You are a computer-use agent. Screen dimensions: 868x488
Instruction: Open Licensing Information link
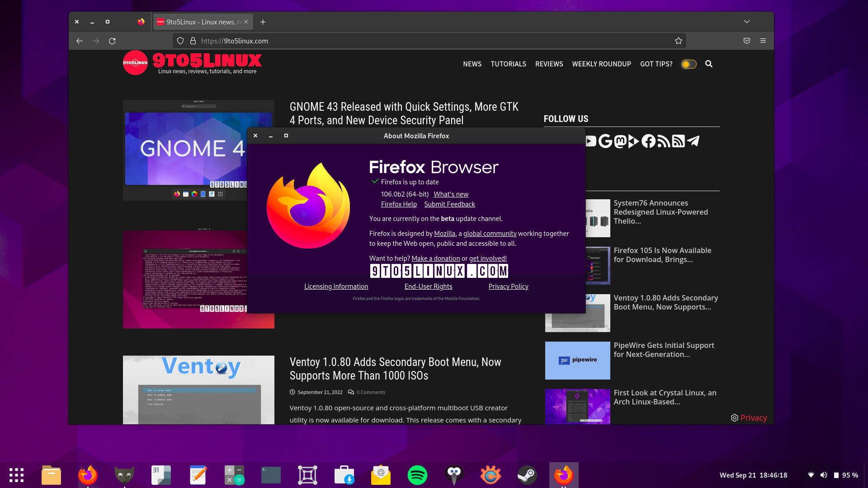(336, 286)
